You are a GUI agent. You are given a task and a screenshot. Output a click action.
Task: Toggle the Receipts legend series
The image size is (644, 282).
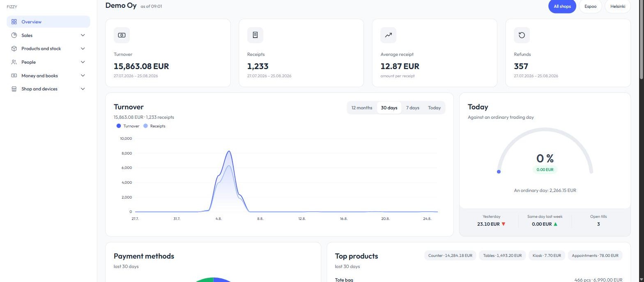[x=154, y=126]
